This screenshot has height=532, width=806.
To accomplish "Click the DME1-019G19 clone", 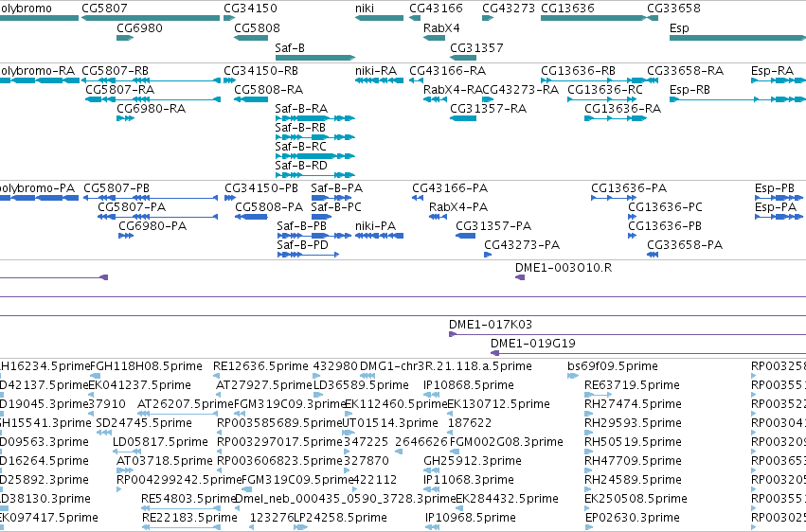I will pos(648,353).
